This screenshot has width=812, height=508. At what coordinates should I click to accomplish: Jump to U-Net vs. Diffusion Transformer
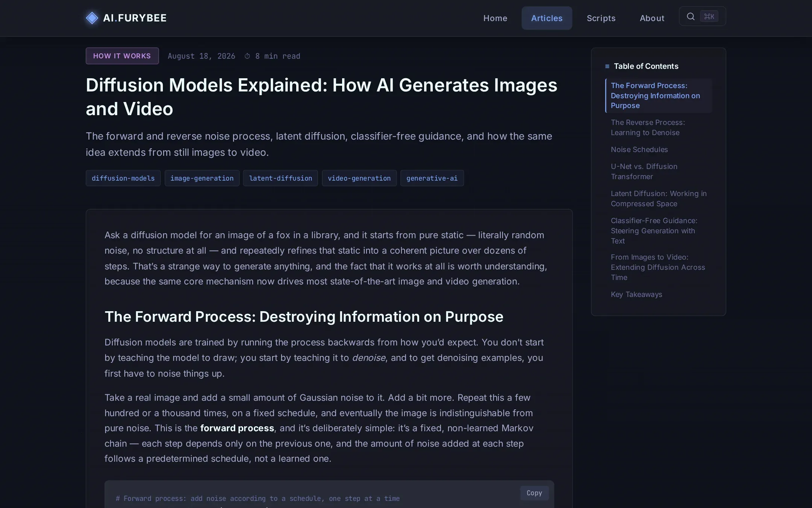pyautogui.click(x=658, y=172)
